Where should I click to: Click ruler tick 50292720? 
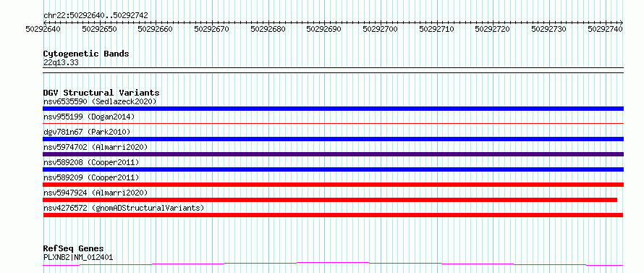coord(493,29)
